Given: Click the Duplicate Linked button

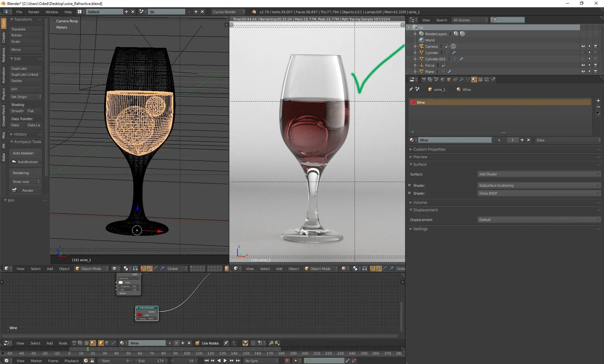Looking at the screenshot, I should tap(25, 74).
